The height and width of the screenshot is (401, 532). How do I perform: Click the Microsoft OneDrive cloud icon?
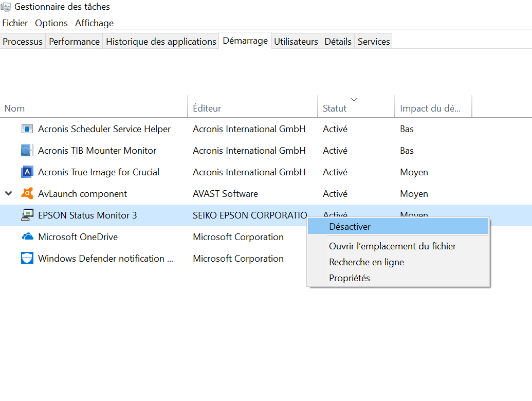(x=27, y=237)
